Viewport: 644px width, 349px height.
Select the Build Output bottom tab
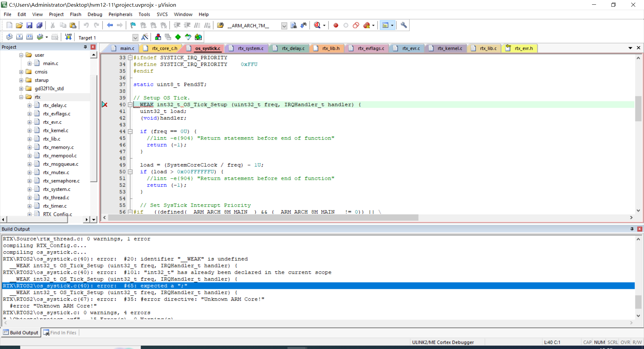tap(21, 333)
